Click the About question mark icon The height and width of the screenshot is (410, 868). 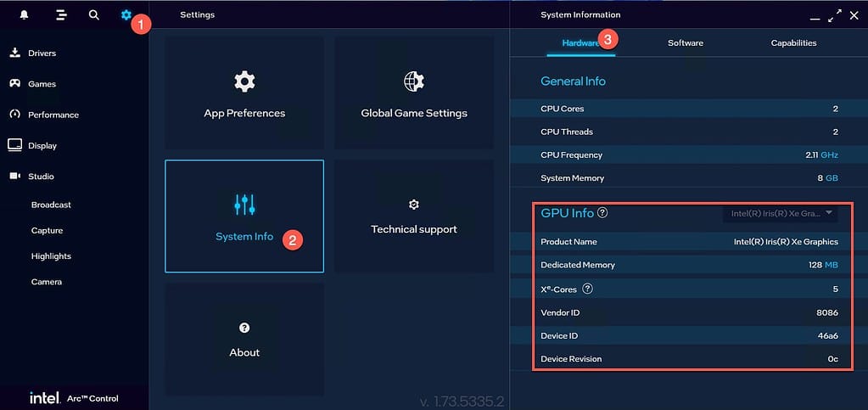pos(244,328)
